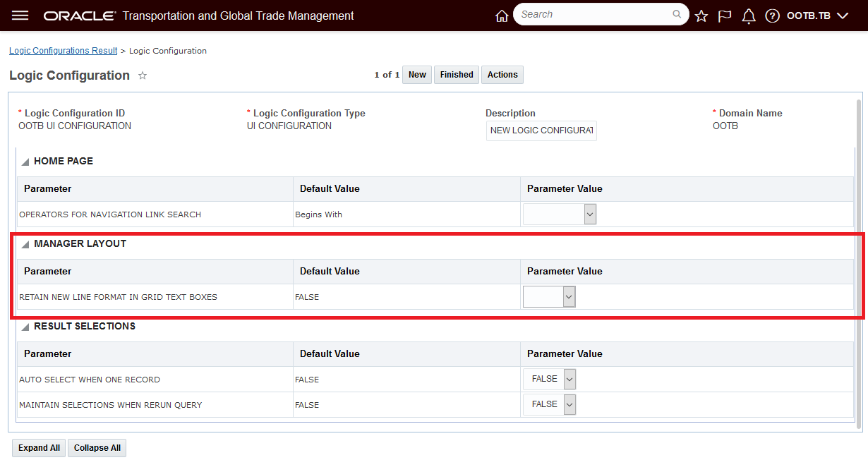Collapse the RESULT SELECTIONS section
The image size is (868, 460).
pyautogui.click(x=25, y=327)
